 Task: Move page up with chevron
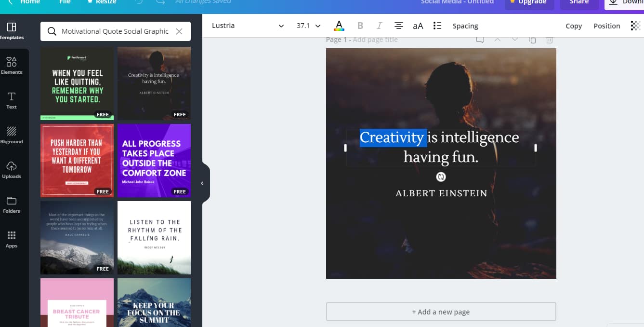point(498,40)
